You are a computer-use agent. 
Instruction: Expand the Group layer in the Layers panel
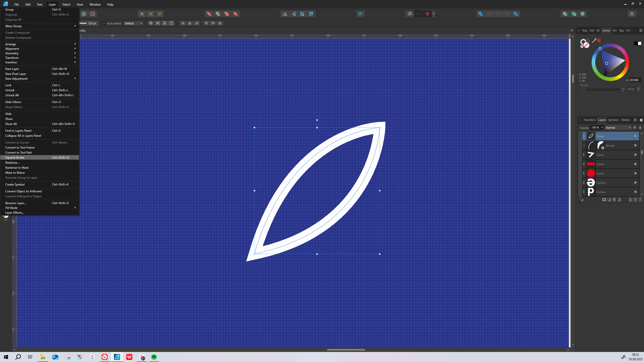(x=584, y=145)
